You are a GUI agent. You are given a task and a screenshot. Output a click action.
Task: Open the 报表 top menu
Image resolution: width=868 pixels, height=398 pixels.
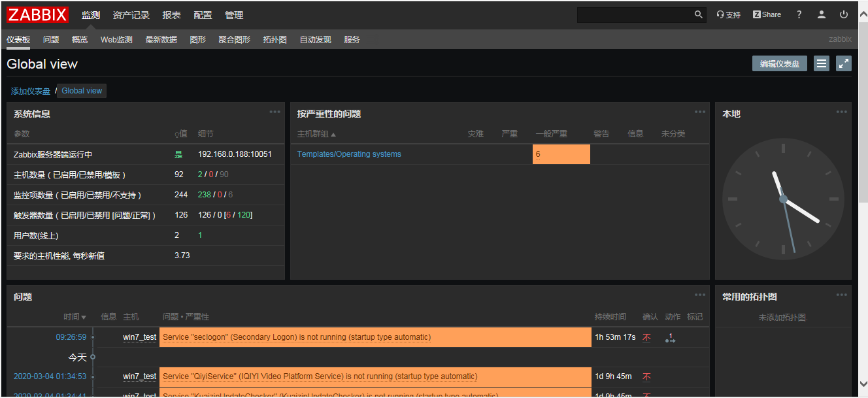pos(172,15)
